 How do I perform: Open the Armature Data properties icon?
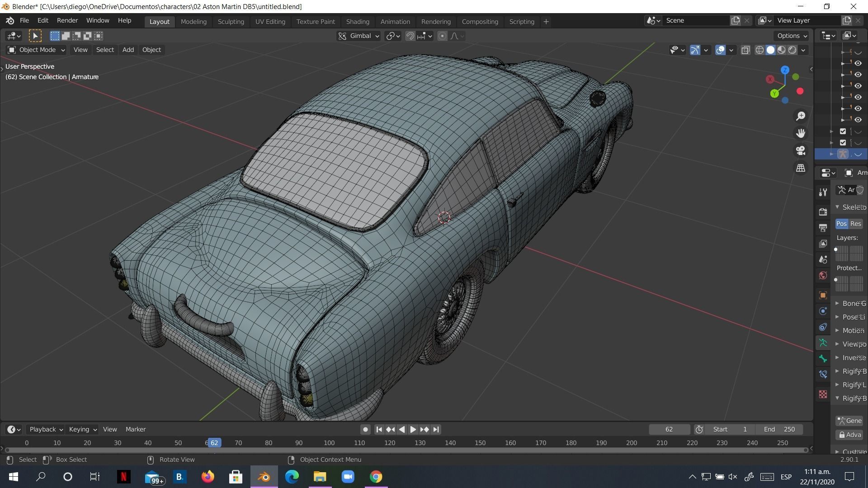tap(823, 343)
